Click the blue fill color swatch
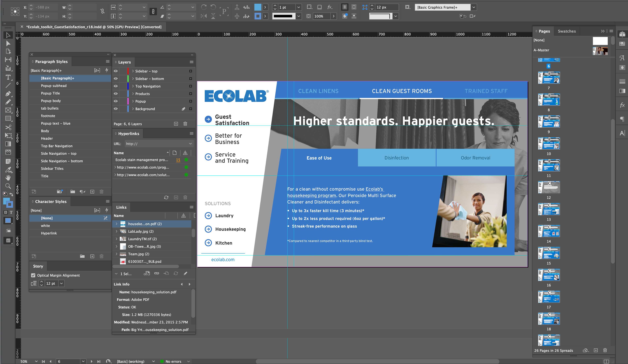Image resolution: width=628 pixels, height=364 pixels. click(x=257, y=7)
